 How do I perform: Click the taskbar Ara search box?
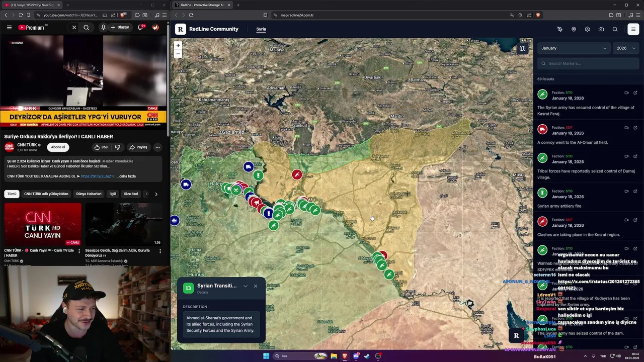pos(300,356)
